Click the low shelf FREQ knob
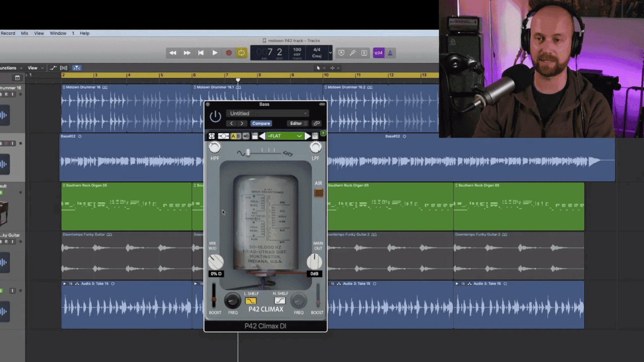644x362 pixels. [232, 301]
